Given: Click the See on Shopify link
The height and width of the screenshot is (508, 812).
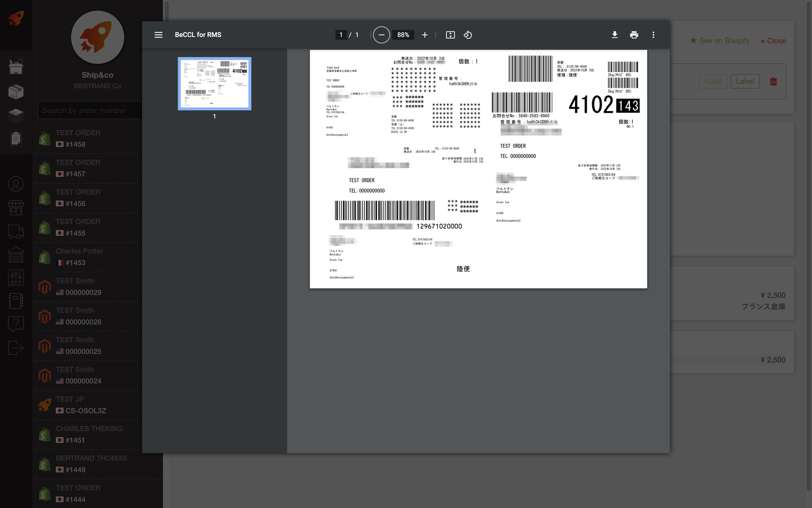Looking at the screenshot, I should [720, 41].
